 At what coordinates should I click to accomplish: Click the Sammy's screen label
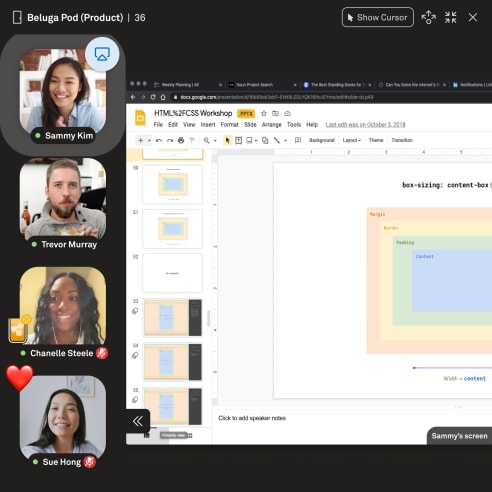click(x=459, y=436)
